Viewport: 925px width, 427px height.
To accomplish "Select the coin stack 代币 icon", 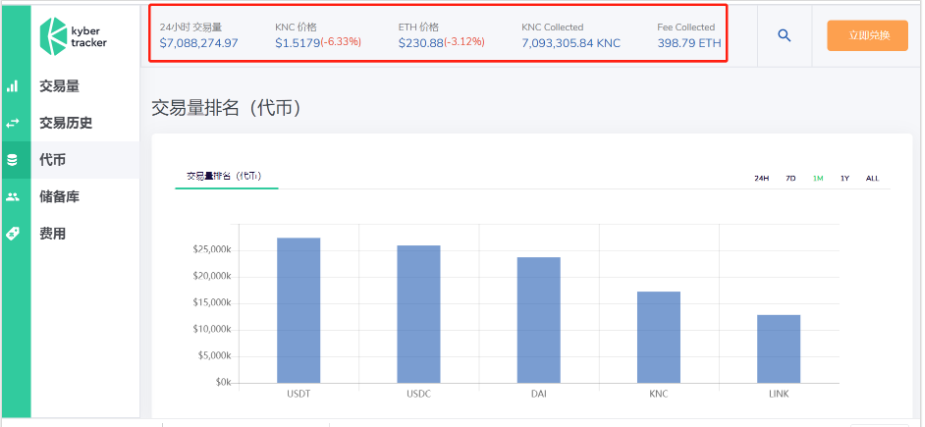I will point(12,160).
